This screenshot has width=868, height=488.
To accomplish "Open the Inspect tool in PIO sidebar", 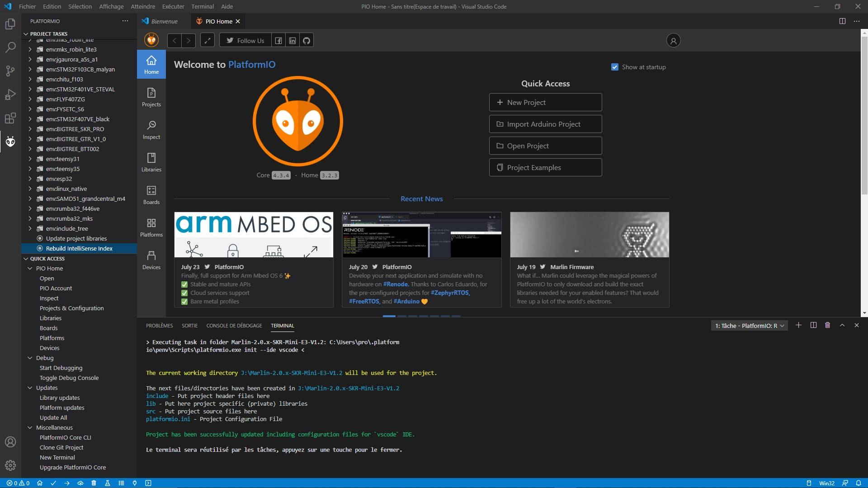I will [151, 130].
